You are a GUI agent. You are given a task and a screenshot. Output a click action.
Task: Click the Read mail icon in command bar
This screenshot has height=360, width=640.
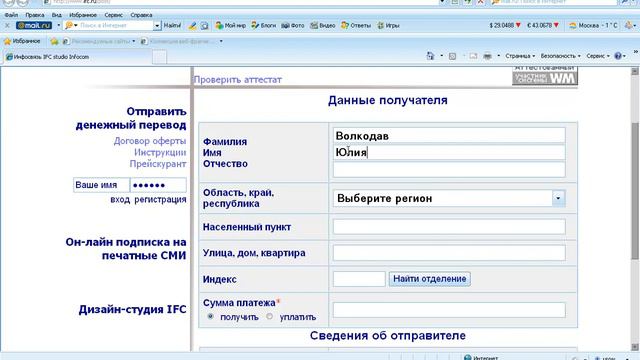tap(473, 56)
